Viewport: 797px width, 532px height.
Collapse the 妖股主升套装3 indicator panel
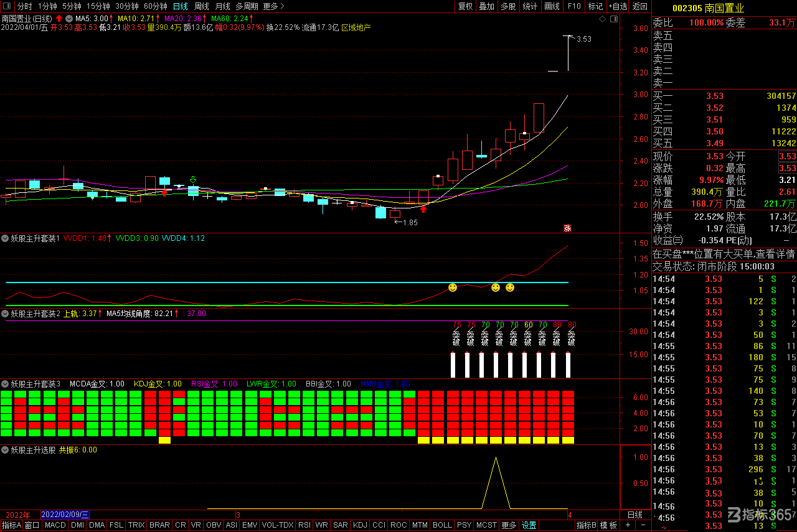[5, 384]
